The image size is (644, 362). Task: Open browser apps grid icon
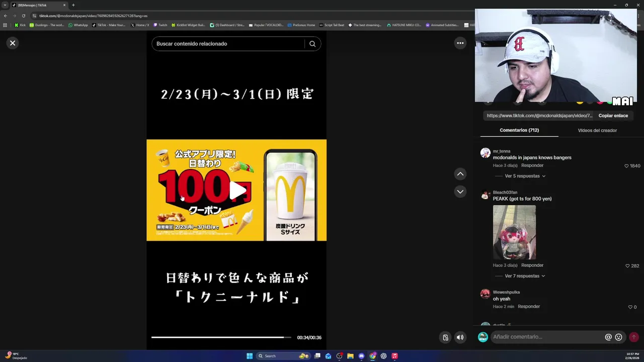click(x=5, y=25)
